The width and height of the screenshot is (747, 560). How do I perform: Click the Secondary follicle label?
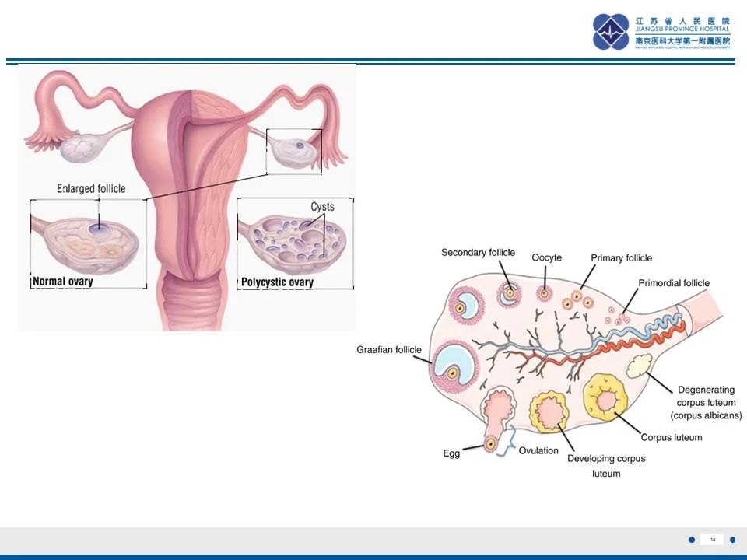pyautogui.click(x=478, y=252)
